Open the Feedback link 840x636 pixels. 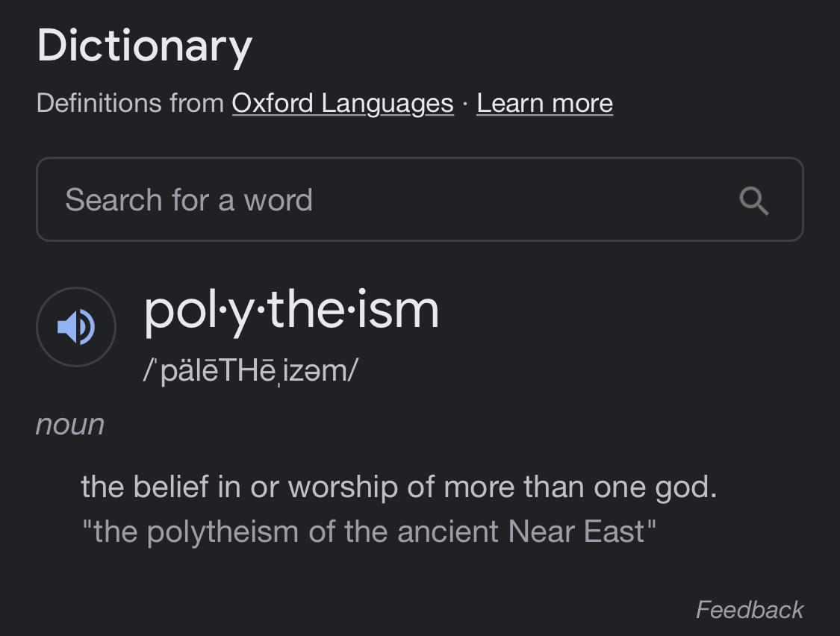[x=749, y=610]
